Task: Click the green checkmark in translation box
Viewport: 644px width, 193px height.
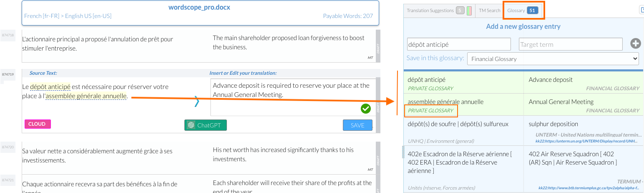Action: pyautogui.click(x=366, y=109)
